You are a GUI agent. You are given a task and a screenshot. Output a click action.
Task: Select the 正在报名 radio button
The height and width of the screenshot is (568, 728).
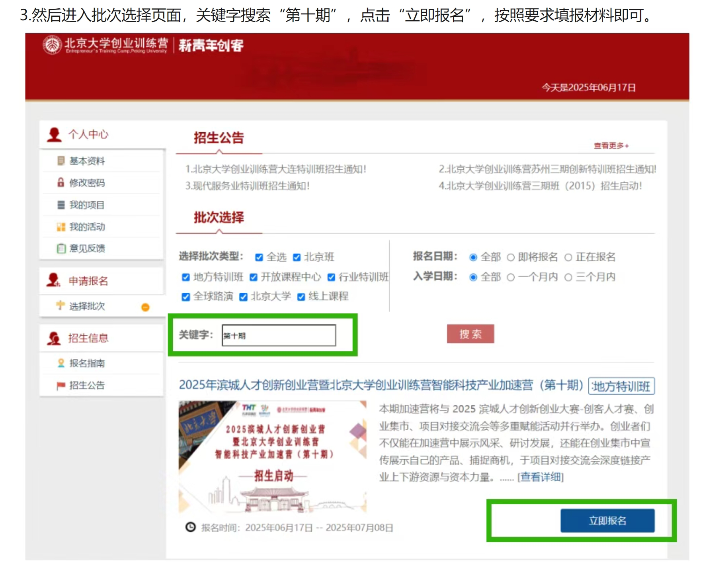[x=568, y=257]
